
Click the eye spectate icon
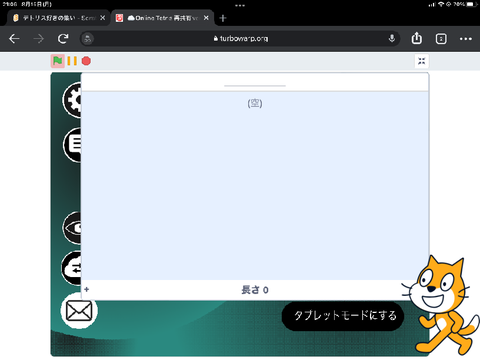(x=72, y=228)
